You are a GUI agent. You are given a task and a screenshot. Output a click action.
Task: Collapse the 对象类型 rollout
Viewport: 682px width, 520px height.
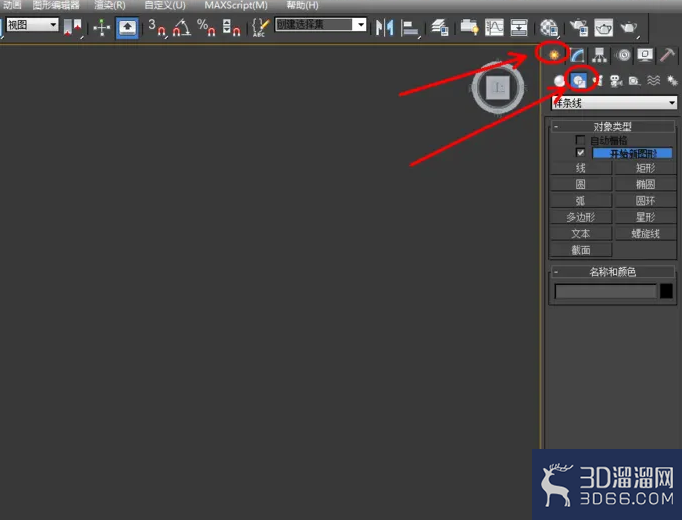612,127
